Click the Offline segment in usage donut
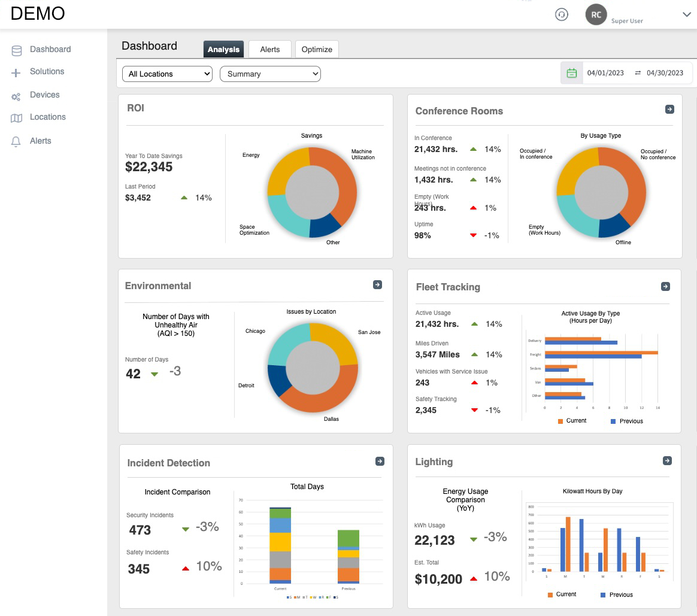 pos(615,226)
